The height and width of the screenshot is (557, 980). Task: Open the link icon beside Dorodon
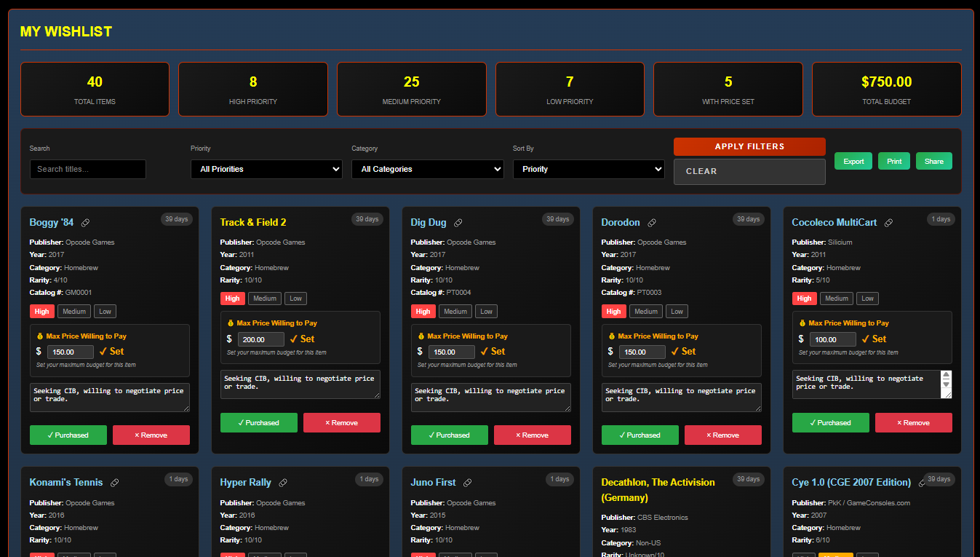click(x=652, y=223)
